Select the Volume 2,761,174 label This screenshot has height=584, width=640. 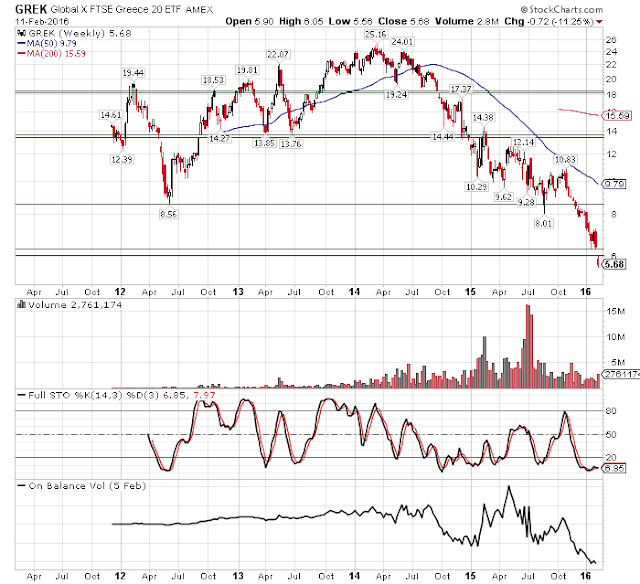tap(75, 305)
